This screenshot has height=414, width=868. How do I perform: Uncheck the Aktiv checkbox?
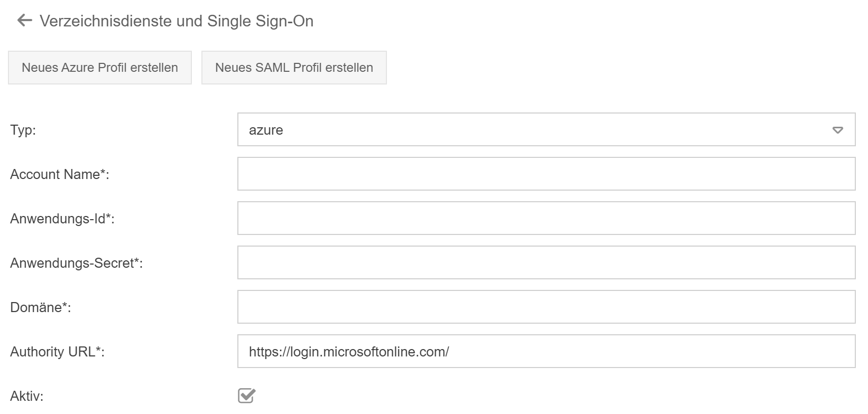(246, 396)
